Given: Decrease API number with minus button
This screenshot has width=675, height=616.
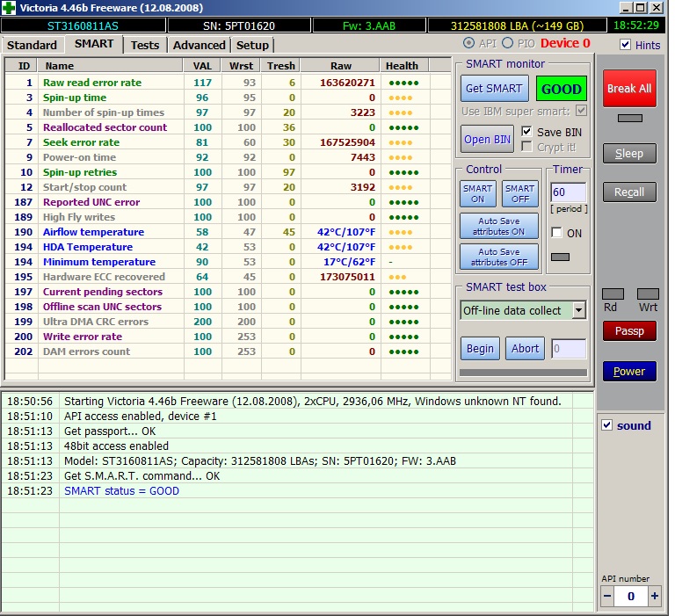Looking at the screenshot, I should tap(606, 596).
